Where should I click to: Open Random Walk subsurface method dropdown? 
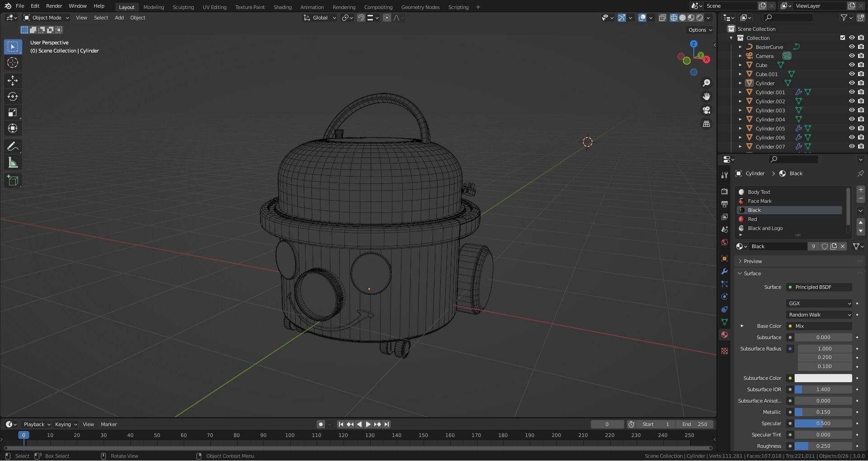tap(819, 315)
